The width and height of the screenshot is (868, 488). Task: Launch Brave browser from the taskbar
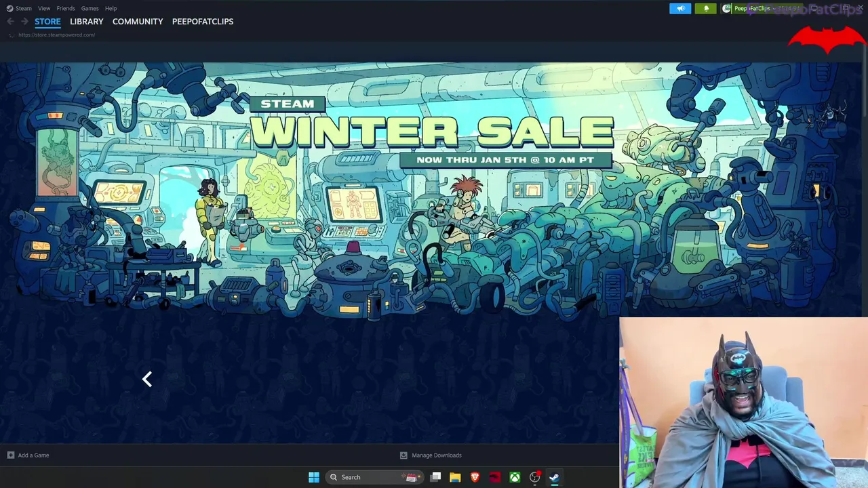[475, 477]
